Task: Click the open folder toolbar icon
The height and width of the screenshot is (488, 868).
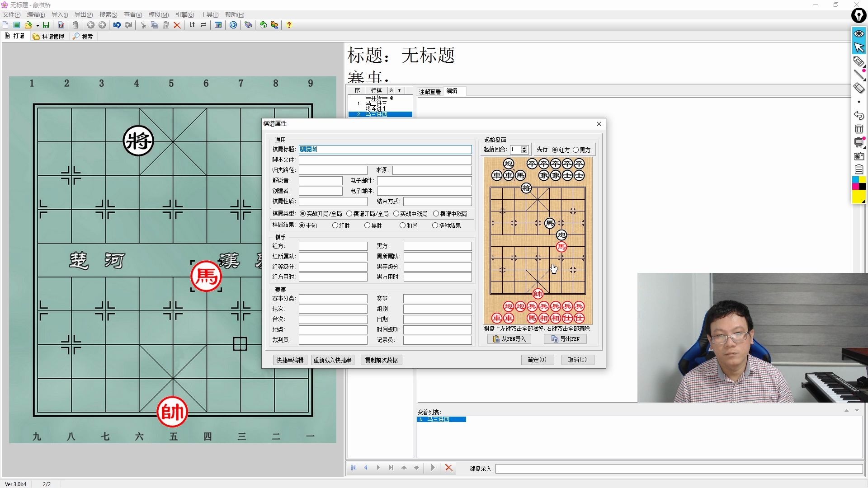Action: 29,25
